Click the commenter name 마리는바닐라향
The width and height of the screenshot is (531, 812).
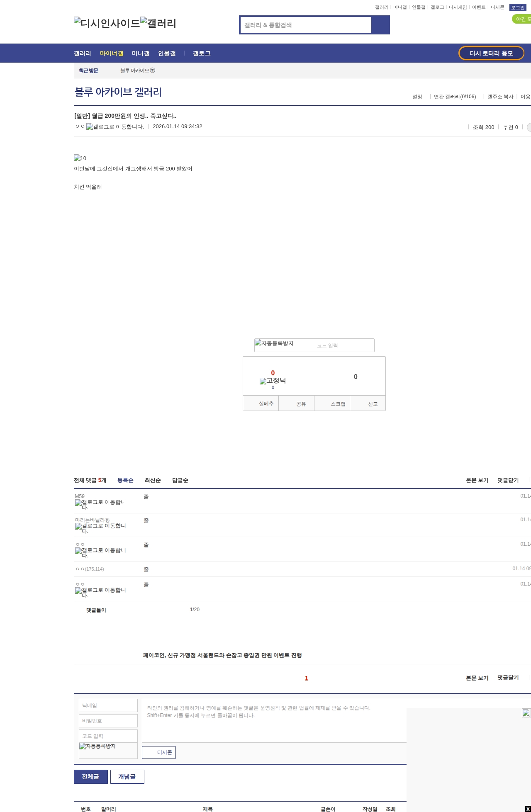tap(93, 520)
